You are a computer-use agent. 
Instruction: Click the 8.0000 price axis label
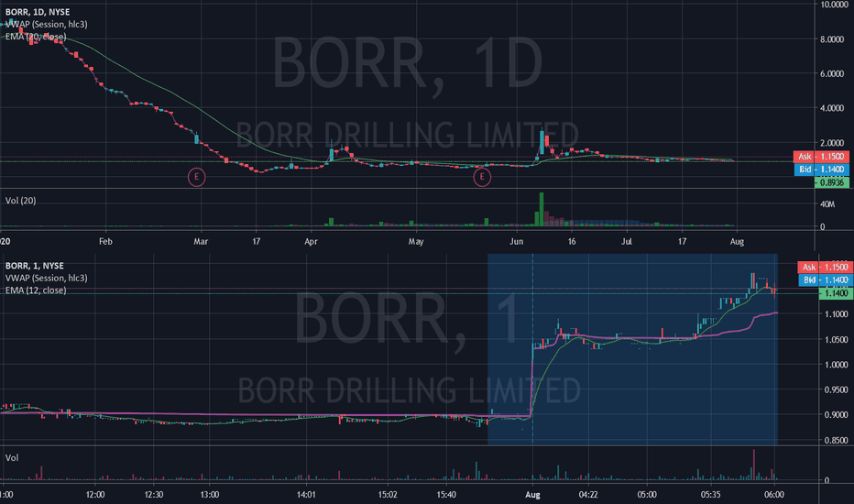[x=832, y=39]
